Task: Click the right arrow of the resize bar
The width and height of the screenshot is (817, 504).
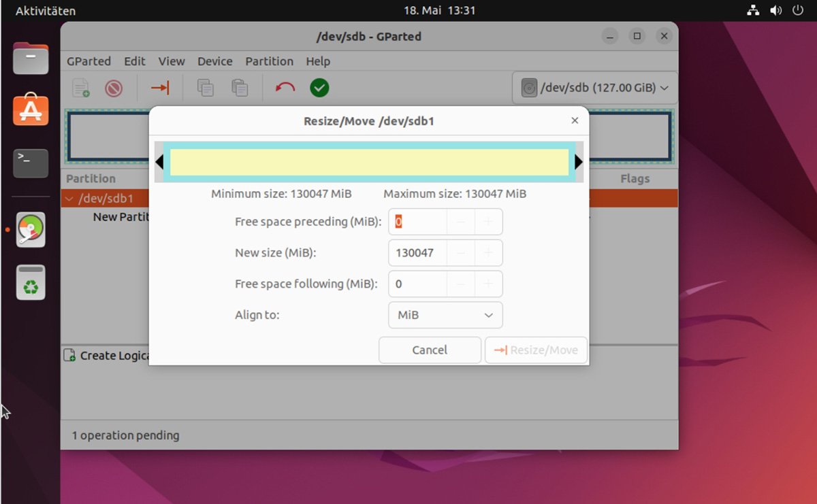Action: point(577,161)
